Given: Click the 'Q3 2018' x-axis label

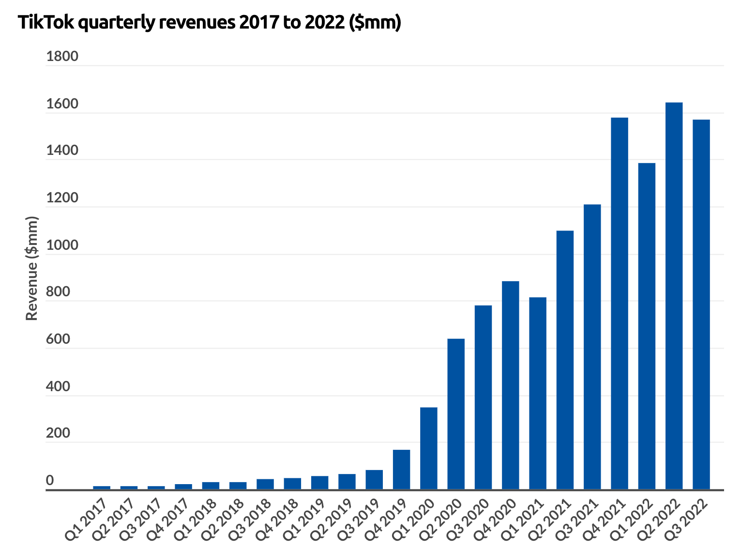Looking at the screenshot, I should [x=250, y=520].
